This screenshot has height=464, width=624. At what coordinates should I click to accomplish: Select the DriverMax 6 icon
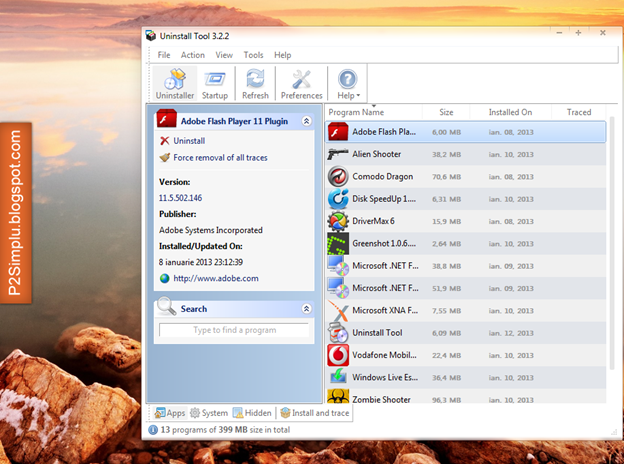(338, 221)
